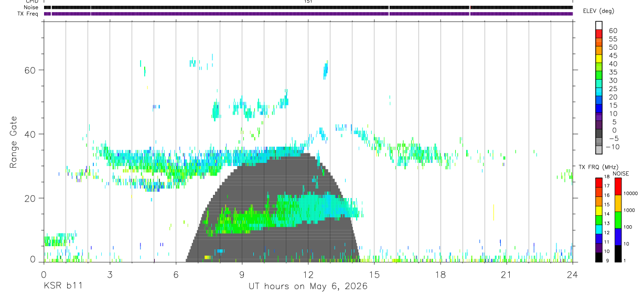Image resolution: width=644 pixels, height=297 pixels.
Task: Click the purple TX Freq strip above the plot
Action: click(x=308, y=14)
